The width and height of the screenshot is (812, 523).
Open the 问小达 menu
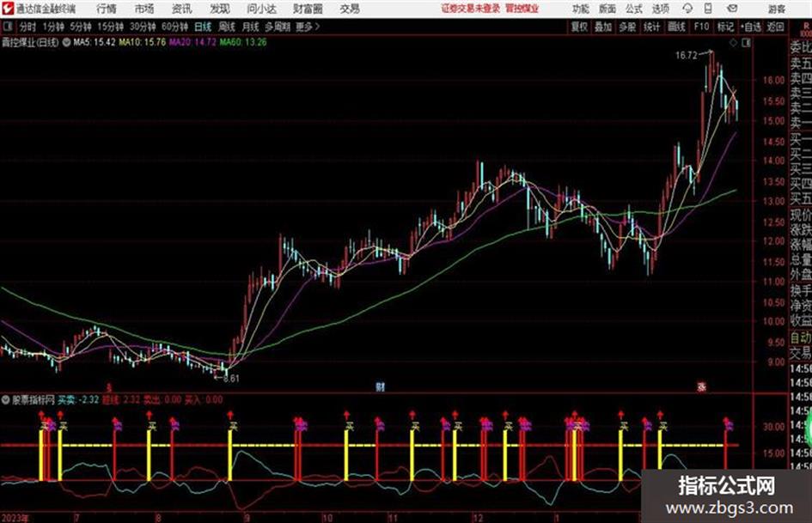261,9
